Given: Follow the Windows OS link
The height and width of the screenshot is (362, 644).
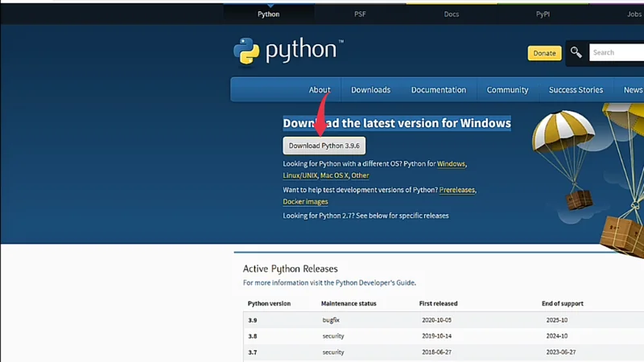Looking at the screenshot, I should pyautogui.click(x=451, y=164).
